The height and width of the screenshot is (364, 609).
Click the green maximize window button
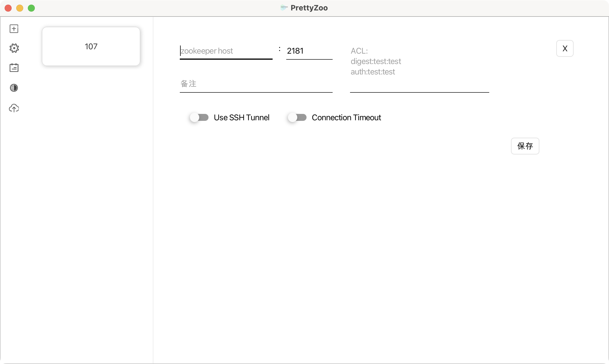click(31, 8)
